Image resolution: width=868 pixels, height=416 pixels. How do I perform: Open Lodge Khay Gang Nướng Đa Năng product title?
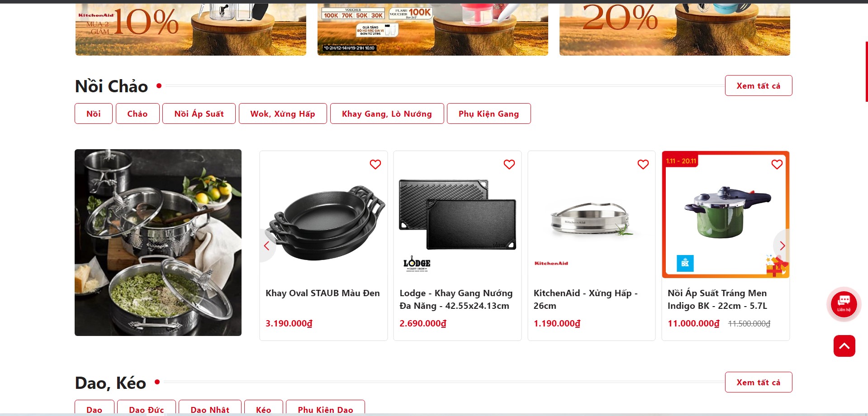[456, 299]
